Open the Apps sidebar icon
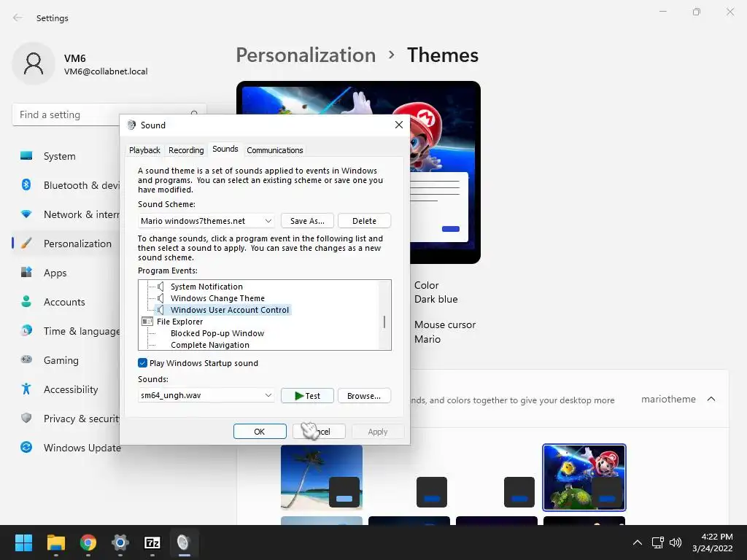Screen dimensions: 747x560 coord(26,273)
